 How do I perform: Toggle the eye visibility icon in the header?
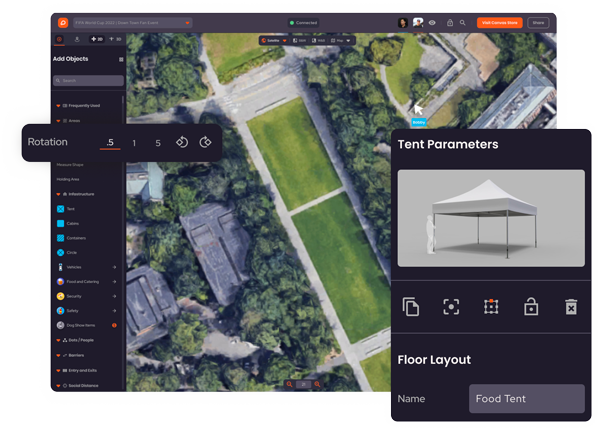pyautogui.click(x=432, y=23)
